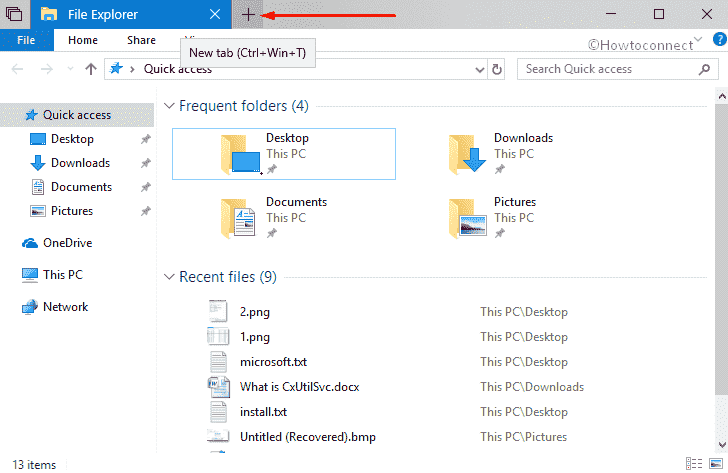
Task: Open This PC from the sidebar
Action: 62,274
